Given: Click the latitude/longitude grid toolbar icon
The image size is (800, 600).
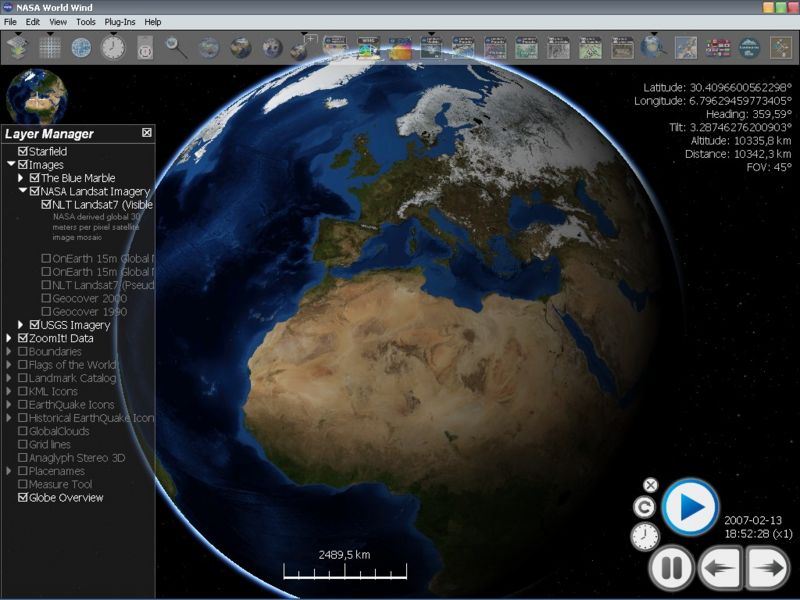Looking at the screenshot, I should tap(50, 47).
